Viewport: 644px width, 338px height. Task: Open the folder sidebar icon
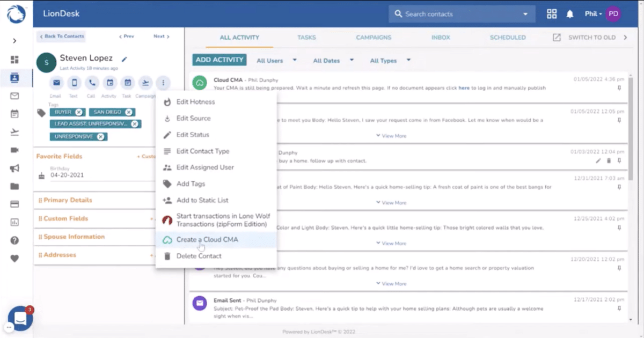(x=14, y=186)
